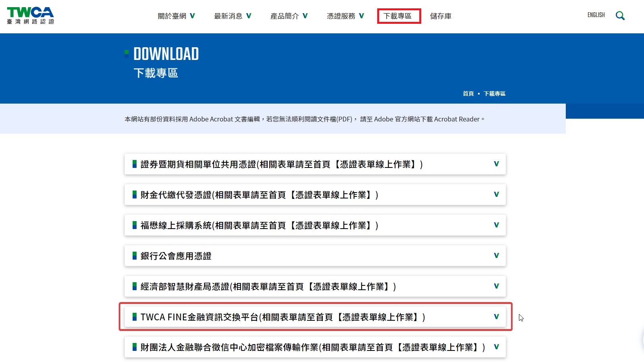Click the 下載專區 breadcrumb link
Screen dimensions: 644x362
click(494, 94)
